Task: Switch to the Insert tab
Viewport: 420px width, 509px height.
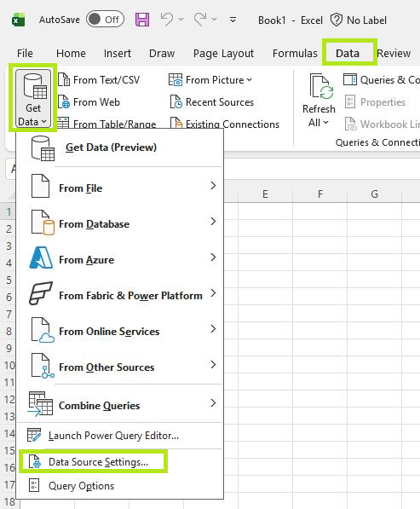Action: coord(118,53)
